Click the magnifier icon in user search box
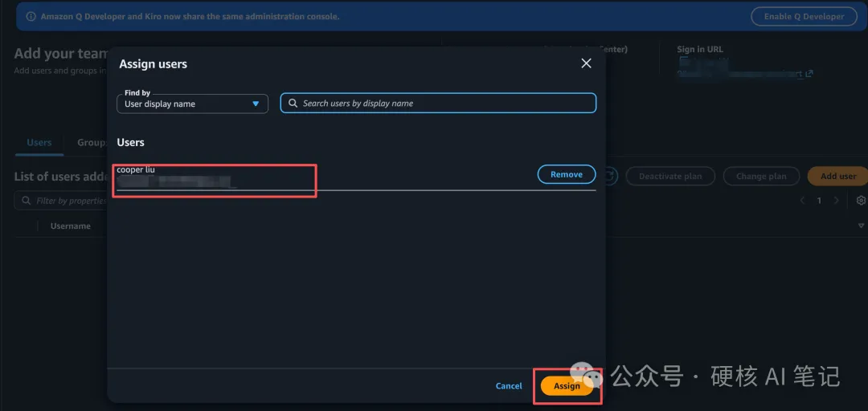This screenshot has height=411, width=868. (293, 104)
